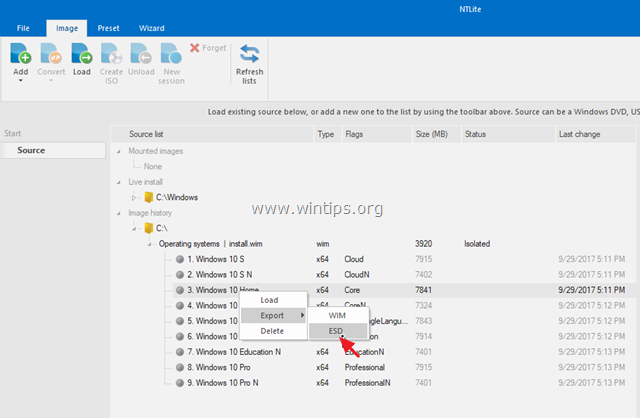
Task: Click the ProfessionalN flag cell
Action: 367,383
